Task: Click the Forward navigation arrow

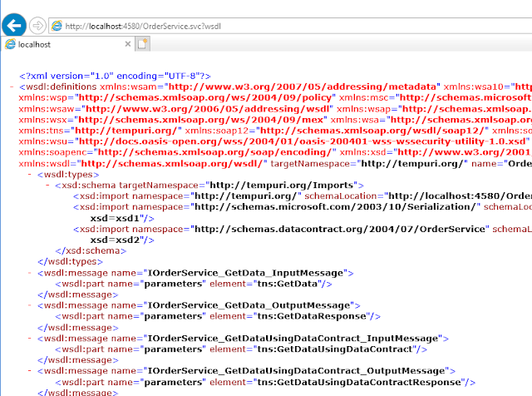Action: [37, 26]
